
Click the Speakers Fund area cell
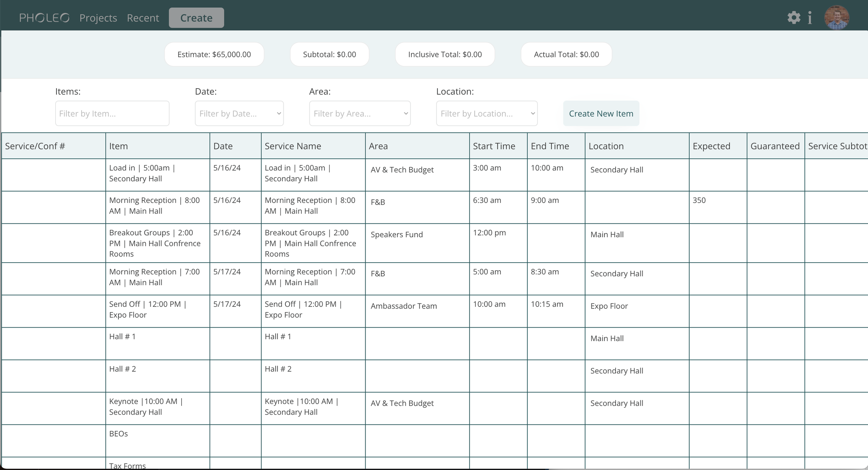point(417,243)
